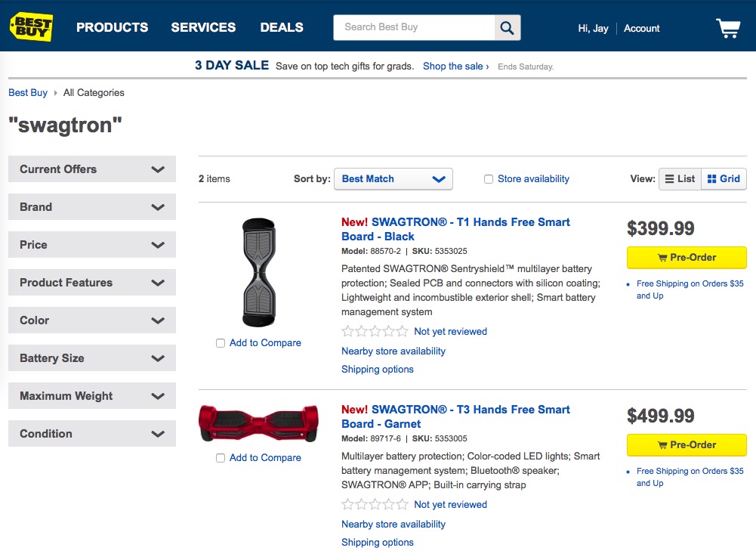Click the T3 garnet board product image
The height and width of the screenshot is (554, 756).
pos(258,423)
